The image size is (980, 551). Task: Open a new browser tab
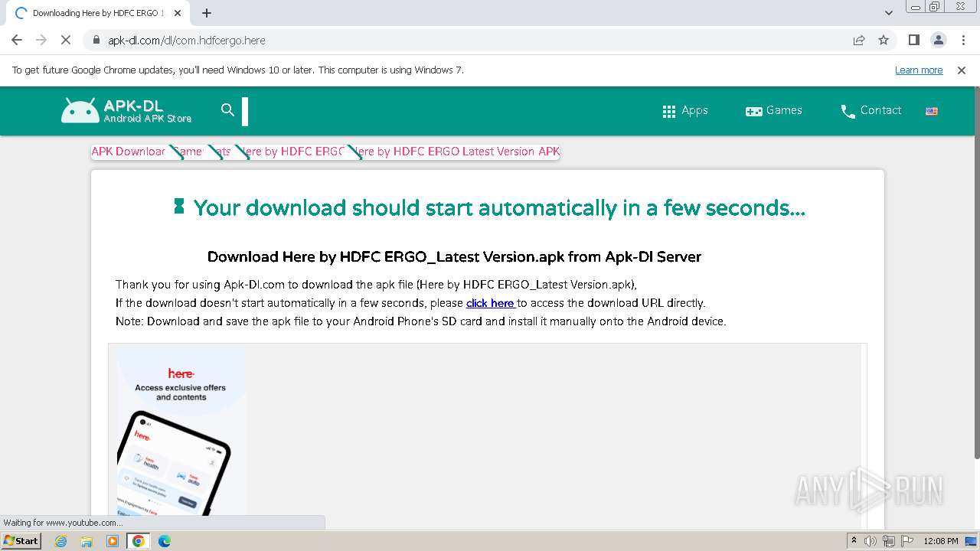(207, 13)
